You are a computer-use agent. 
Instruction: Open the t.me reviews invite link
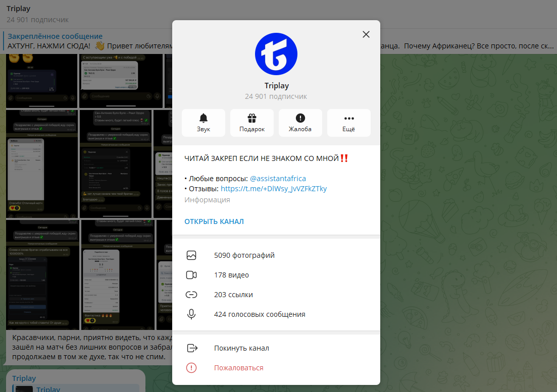[274, 188]
